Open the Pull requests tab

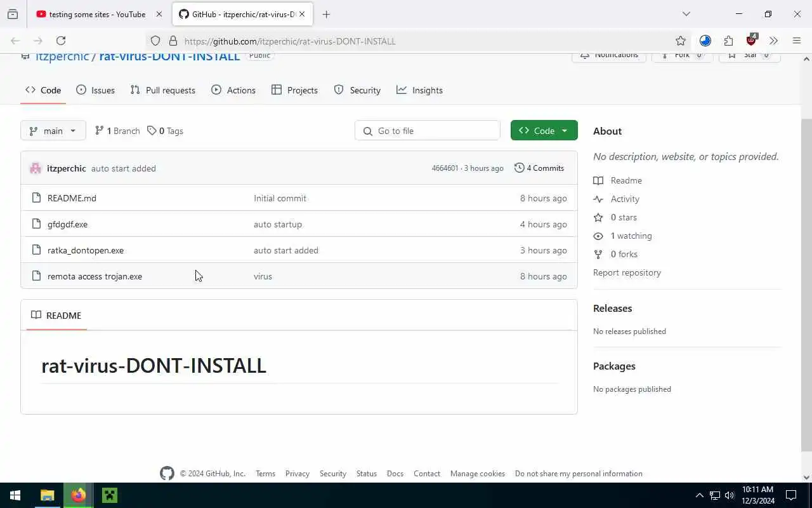[163, 90]
